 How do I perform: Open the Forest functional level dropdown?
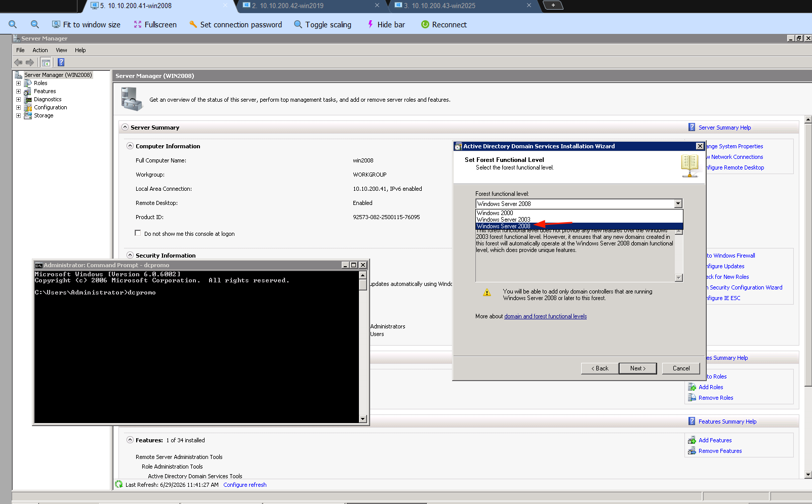[x=678, y=203]
